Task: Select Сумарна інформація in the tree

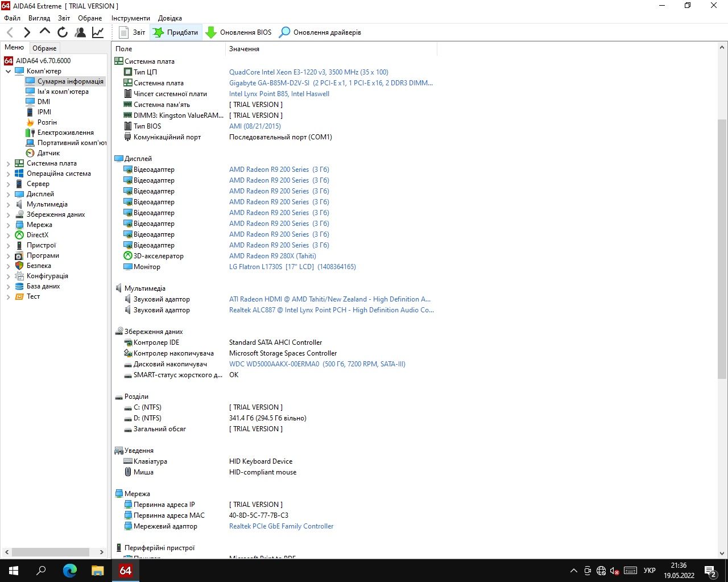Action: 71,81
